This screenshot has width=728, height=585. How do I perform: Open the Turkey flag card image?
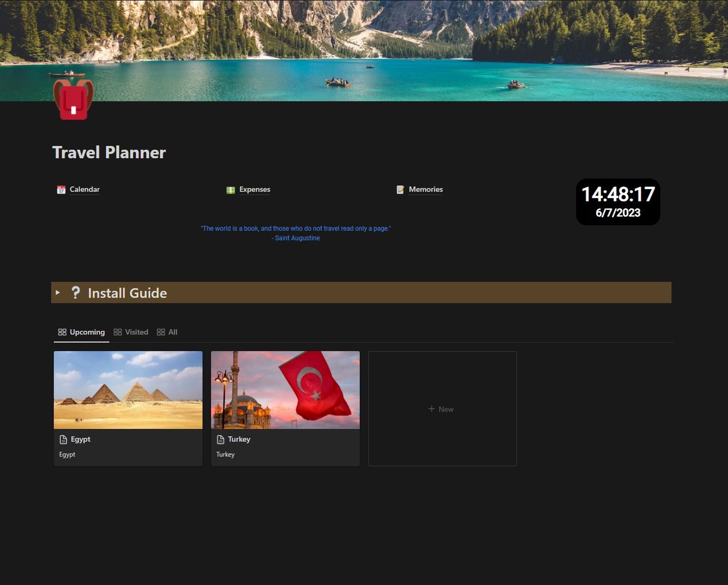click(x=285, y=389)
